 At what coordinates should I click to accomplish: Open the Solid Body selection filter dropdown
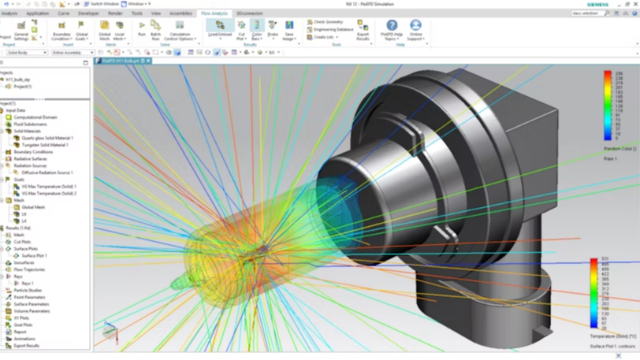click(x=27, y=53)
